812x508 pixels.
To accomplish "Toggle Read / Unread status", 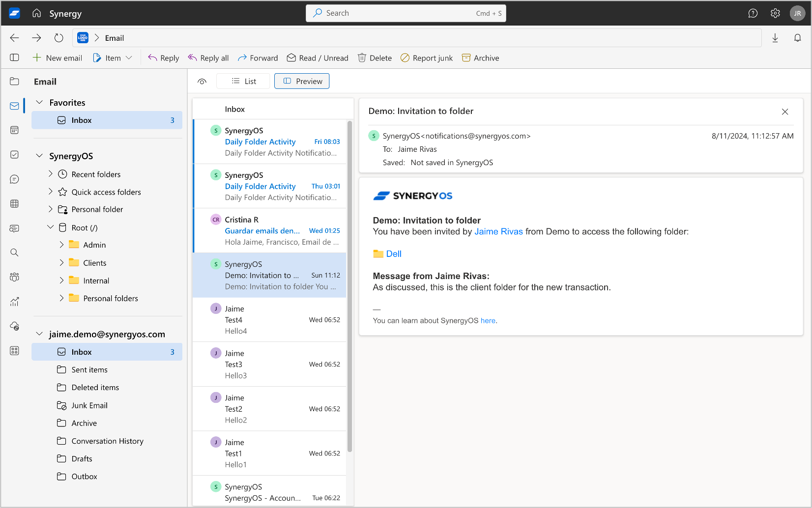I will click(318, 58).
